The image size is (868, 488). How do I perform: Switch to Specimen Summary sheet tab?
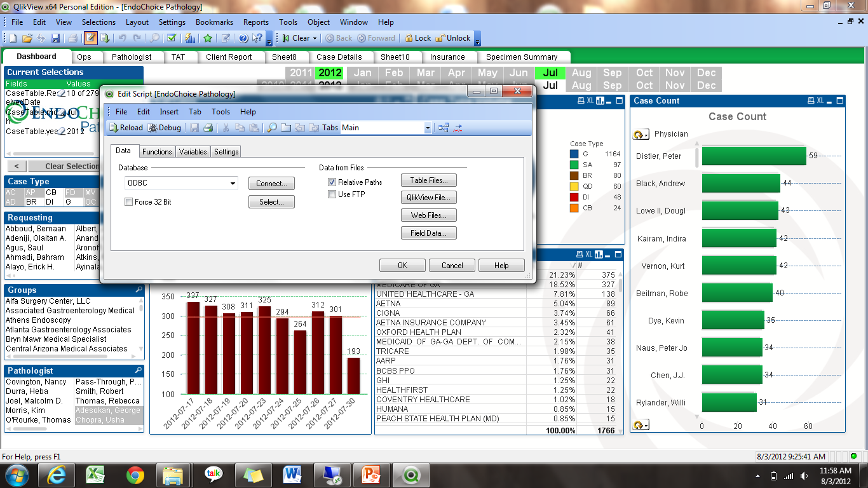(x=522, y=57)
